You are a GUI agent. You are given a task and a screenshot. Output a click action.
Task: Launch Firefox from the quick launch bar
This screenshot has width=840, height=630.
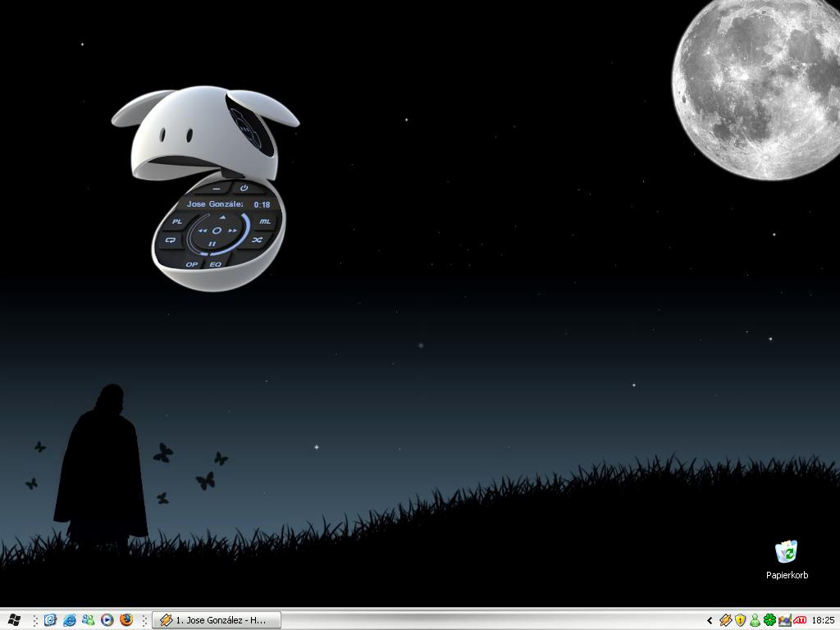click(x=126, y=620)
